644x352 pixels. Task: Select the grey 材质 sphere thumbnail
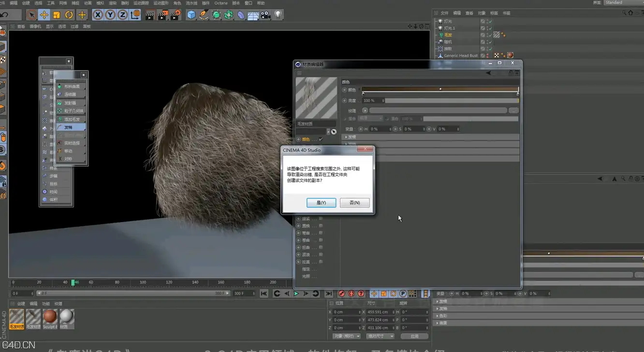(x=67, y=319)
